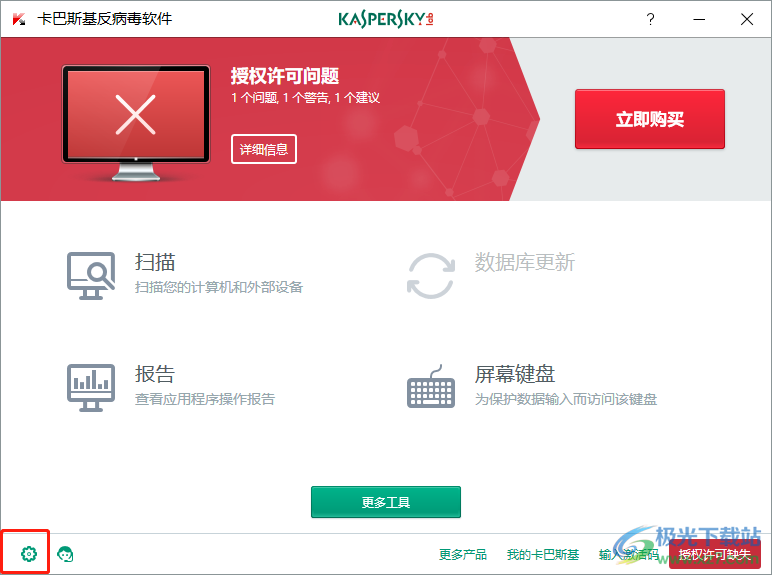The height and width of the screenshot is (575, 772).
Task: Open settings via the gear icon
Action: [x=29, y=554]
